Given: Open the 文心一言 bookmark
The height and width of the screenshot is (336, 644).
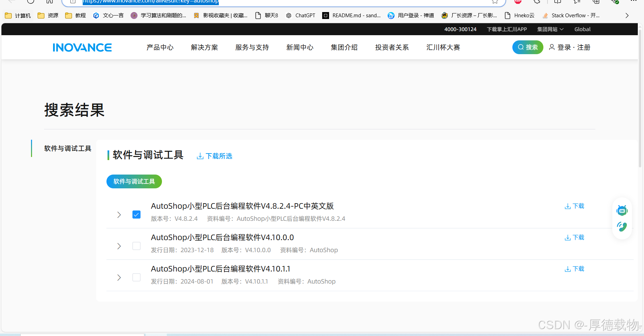Looking at the screenshot, I should coord(108,16).
